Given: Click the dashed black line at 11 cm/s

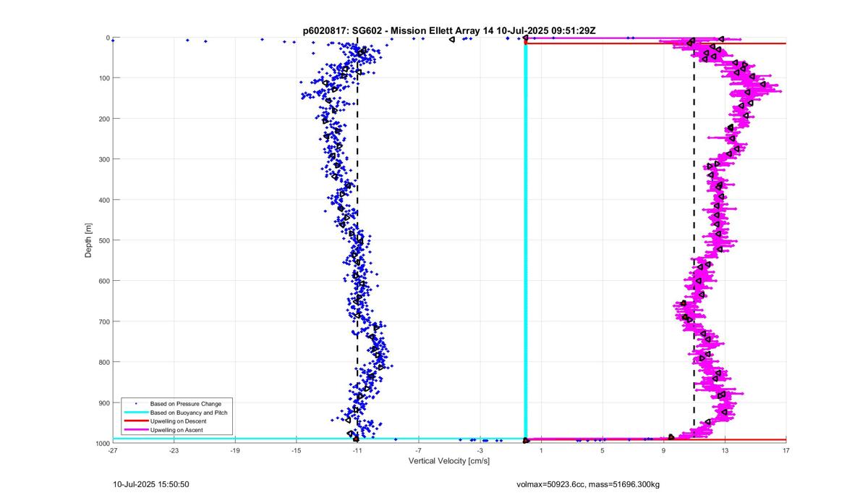Looking at the screenshot, I should pos(694,239).
